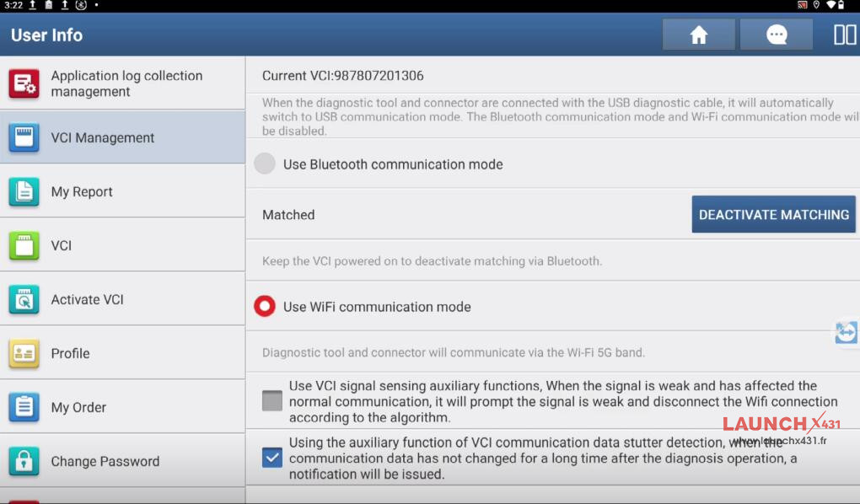The width and height of the screenshot is (860, 504).
Task: Click the Current VCI serial number text
Action: tap(342, 76)
